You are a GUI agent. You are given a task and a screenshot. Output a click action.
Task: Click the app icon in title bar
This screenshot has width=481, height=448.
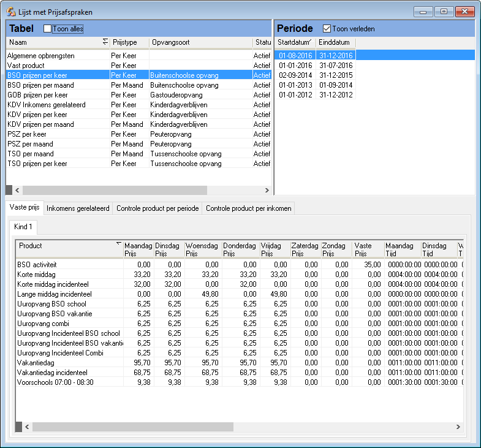coord(11,12)
